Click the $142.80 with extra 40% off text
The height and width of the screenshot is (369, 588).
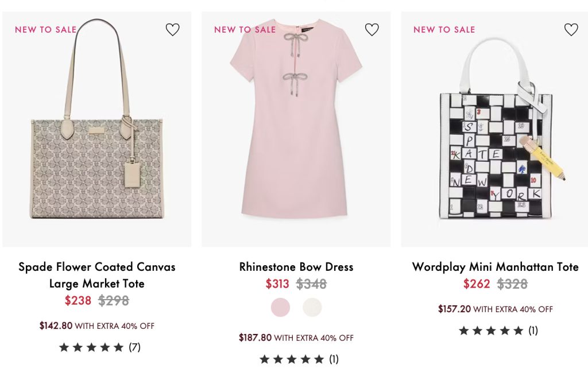click(x=96, y=325)
